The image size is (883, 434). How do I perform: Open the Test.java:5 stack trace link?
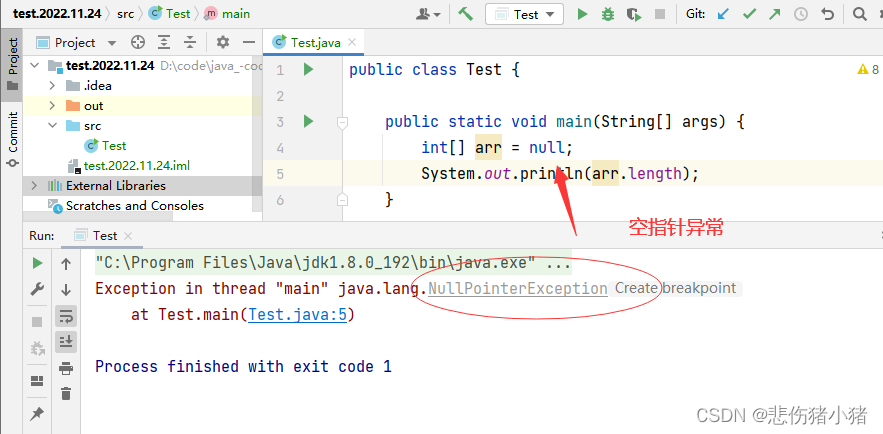298,315
